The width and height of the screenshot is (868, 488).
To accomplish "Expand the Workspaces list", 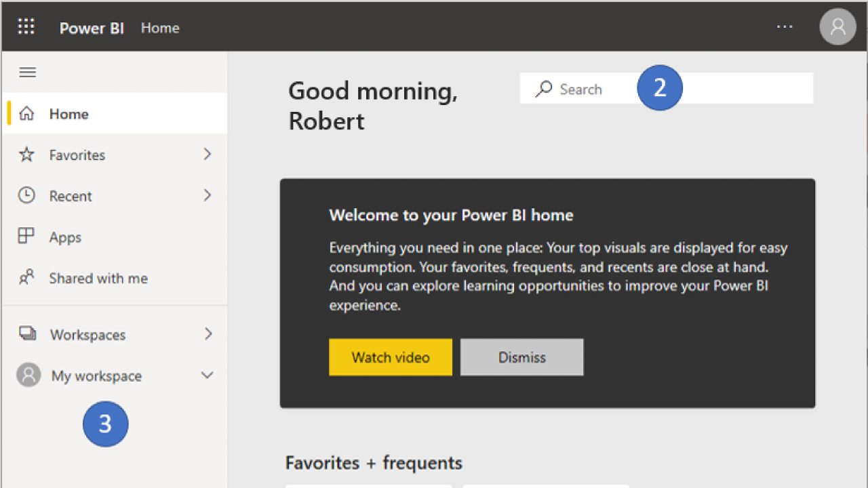I will 207,333.
